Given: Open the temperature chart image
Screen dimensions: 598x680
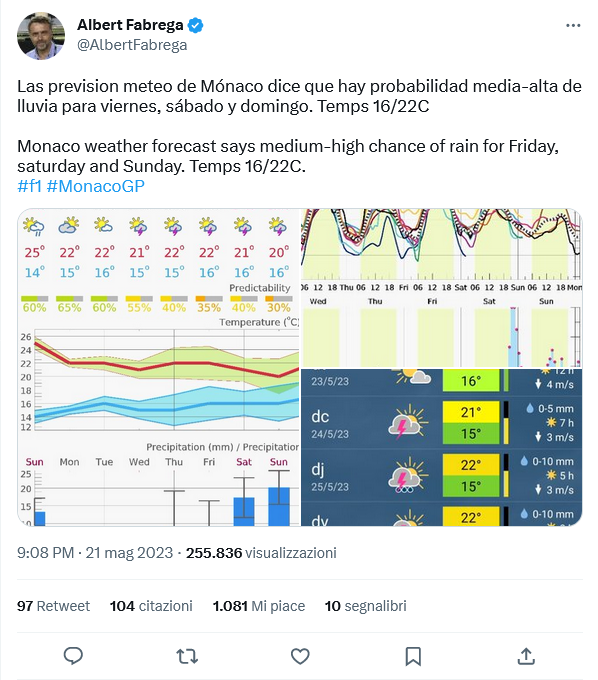Looking at the screenshot, I should point(158,367).
